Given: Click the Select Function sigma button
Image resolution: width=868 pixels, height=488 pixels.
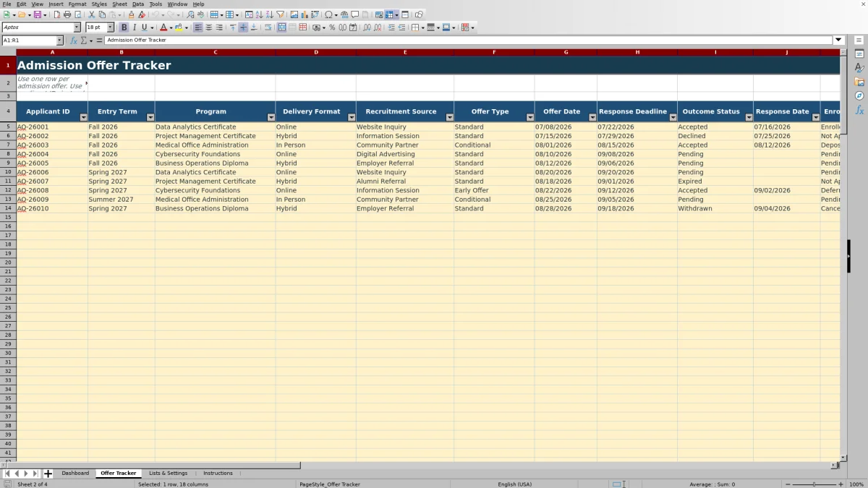Looking at the screenshot, I should [x=83, y=40].
